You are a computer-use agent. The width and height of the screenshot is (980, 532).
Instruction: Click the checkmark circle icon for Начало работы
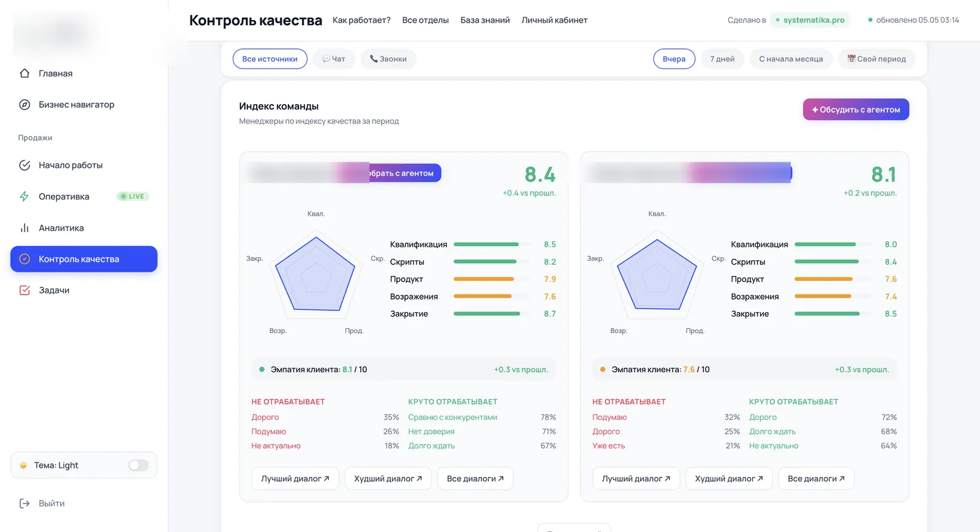click(24, 165)
